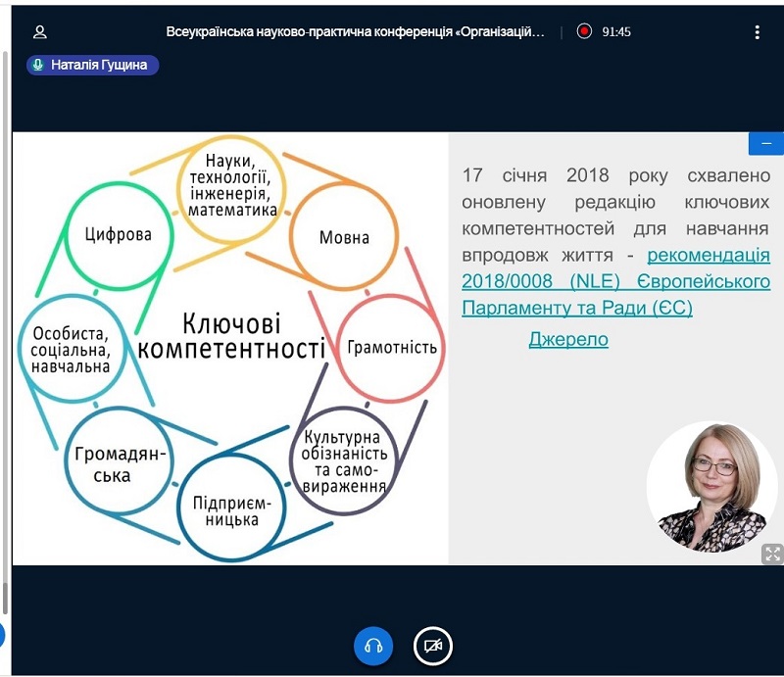Toggle audio with the headphones button

373,646
